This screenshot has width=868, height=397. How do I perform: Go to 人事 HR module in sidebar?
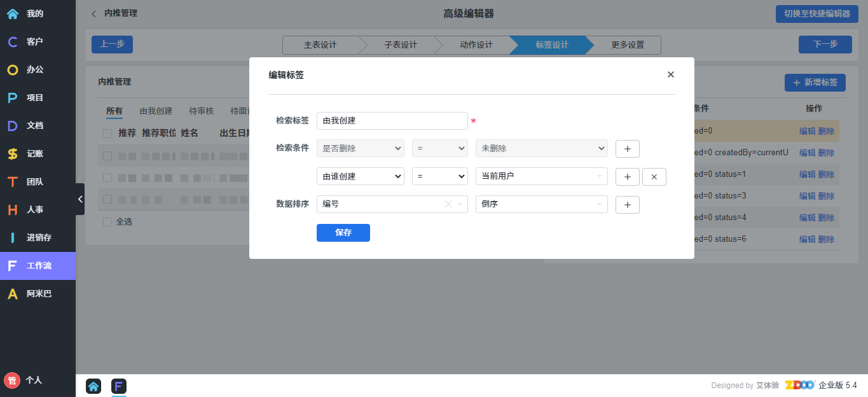point(34,209)
